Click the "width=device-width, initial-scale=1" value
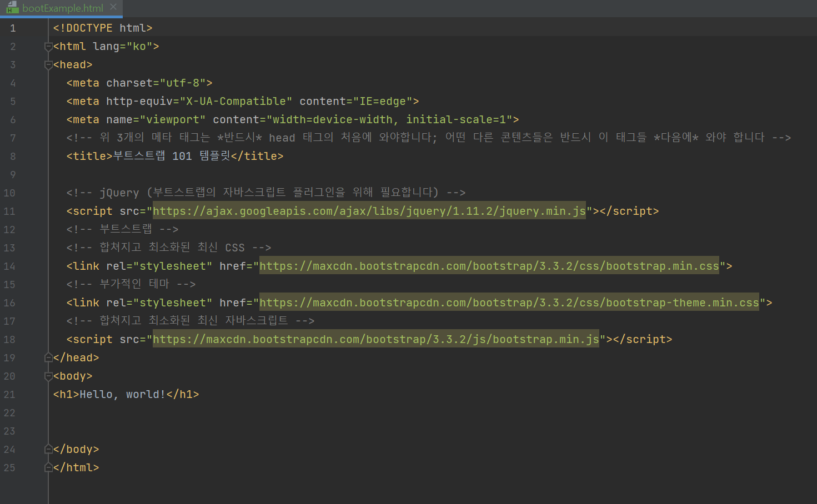Image resolution: width=817 pixels, height=504 pixels. 389,119
